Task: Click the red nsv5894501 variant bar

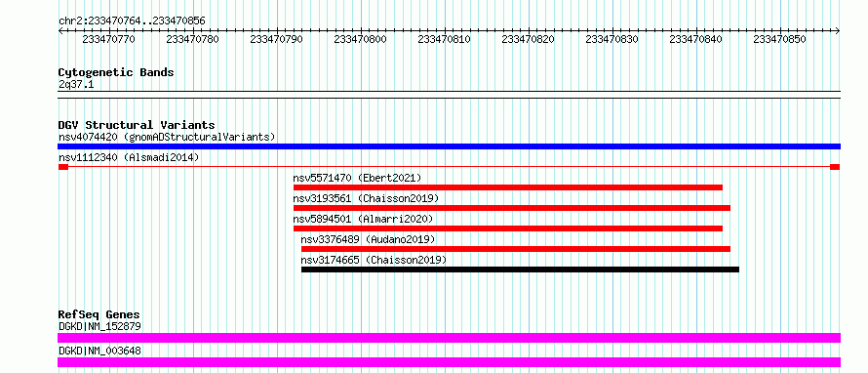Action: click(x=507, y=228)
